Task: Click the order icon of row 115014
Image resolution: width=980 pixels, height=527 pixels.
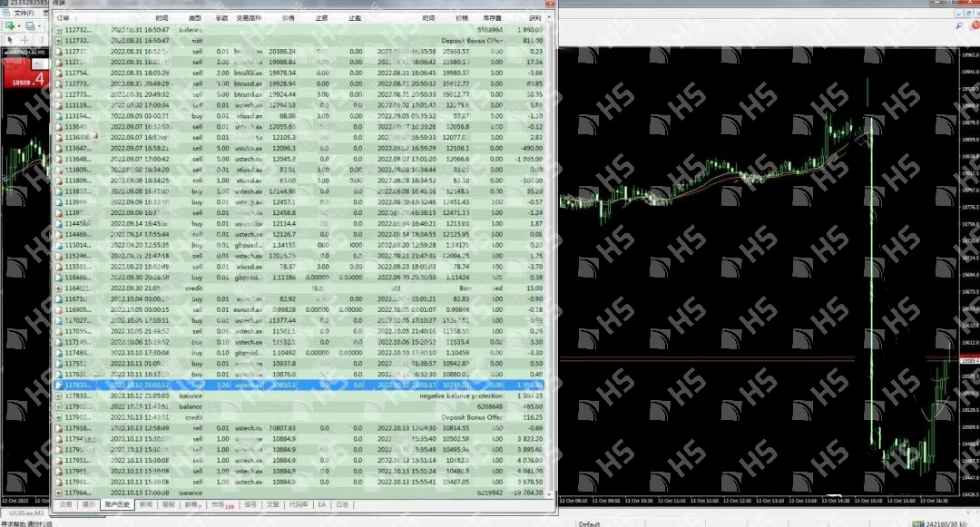Action: tap(59, 245)
